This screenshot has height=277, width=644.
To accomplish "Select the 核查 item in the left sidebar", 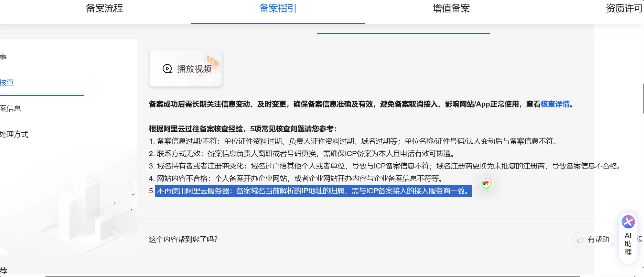I will (x=7, y=83).
